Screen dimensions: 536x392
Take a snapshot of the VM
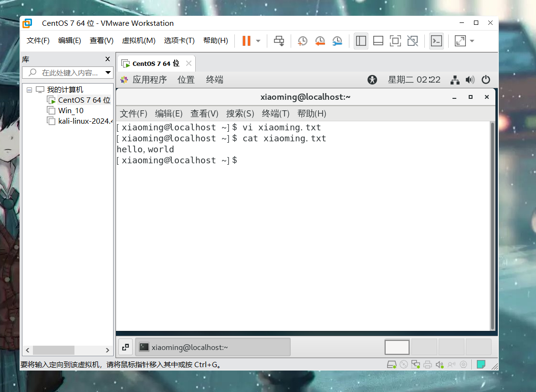[x=303, y=41]
